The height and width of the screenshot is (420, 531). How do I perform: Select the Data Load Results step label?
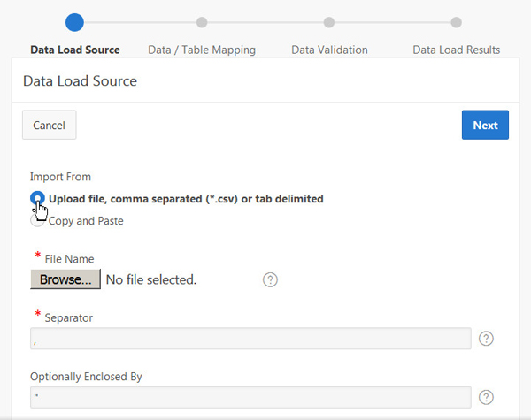pyautogui.click(x=456, y=50)
